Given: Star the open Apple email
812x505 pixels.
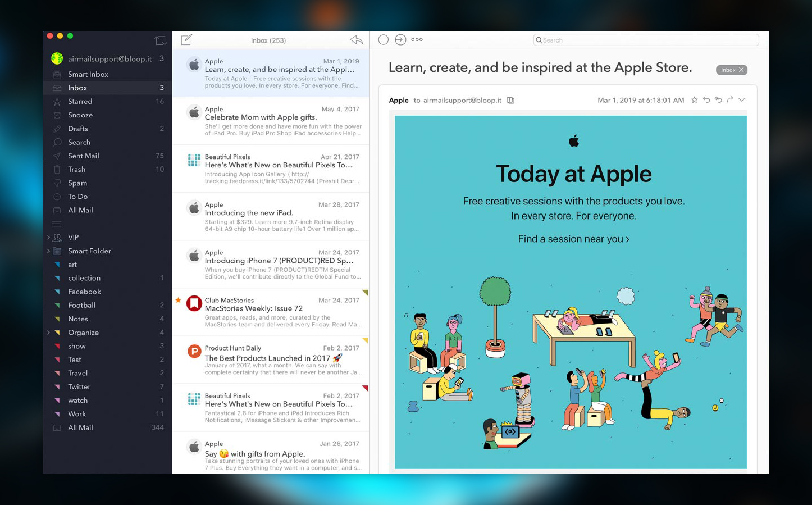Looking at the screenshot, I should (x=694, y=100).
